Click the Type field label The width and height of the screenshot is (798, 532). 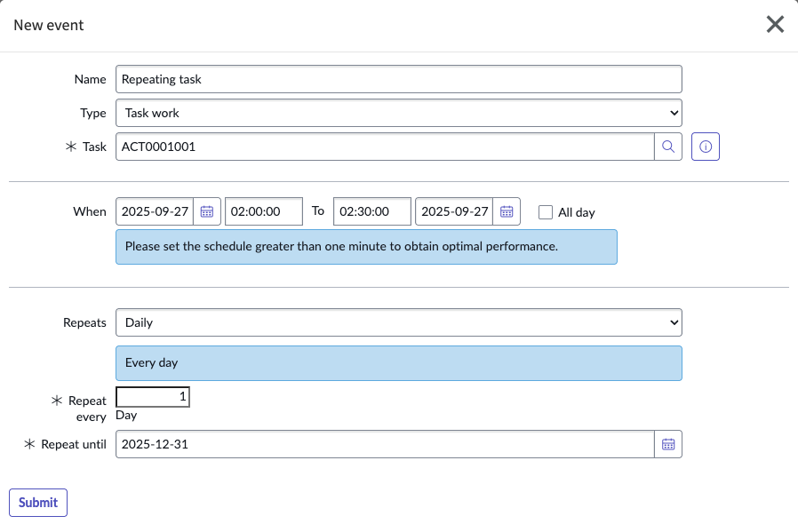[93, 114]
